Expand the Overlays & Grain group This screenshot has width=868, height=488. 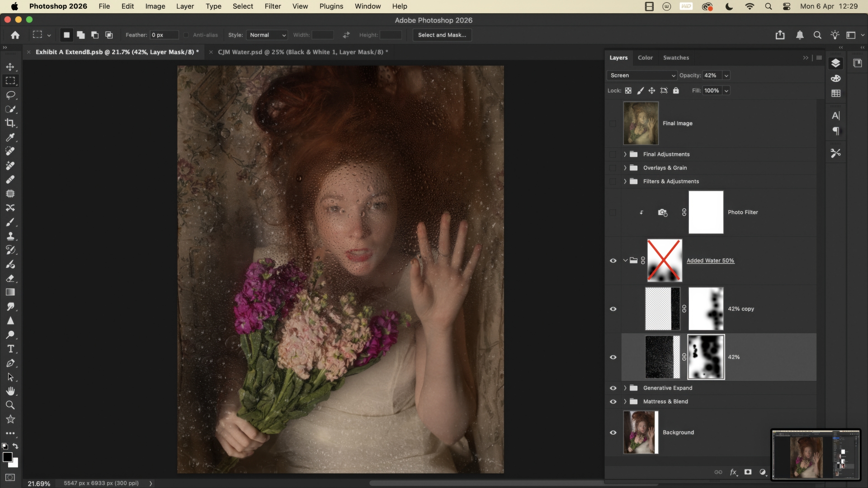point(625,168)
